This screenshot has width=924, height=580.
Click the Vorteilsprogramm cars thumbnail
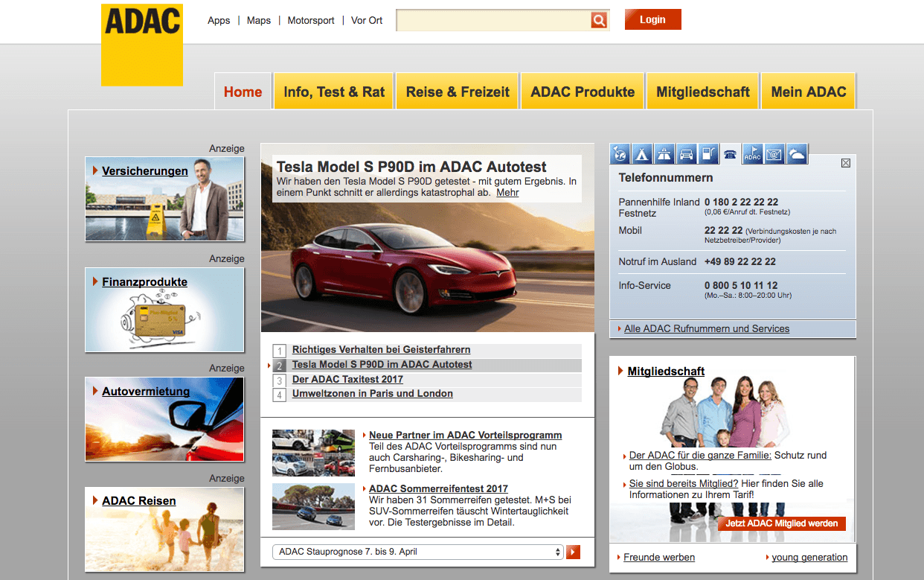[313, 453]
